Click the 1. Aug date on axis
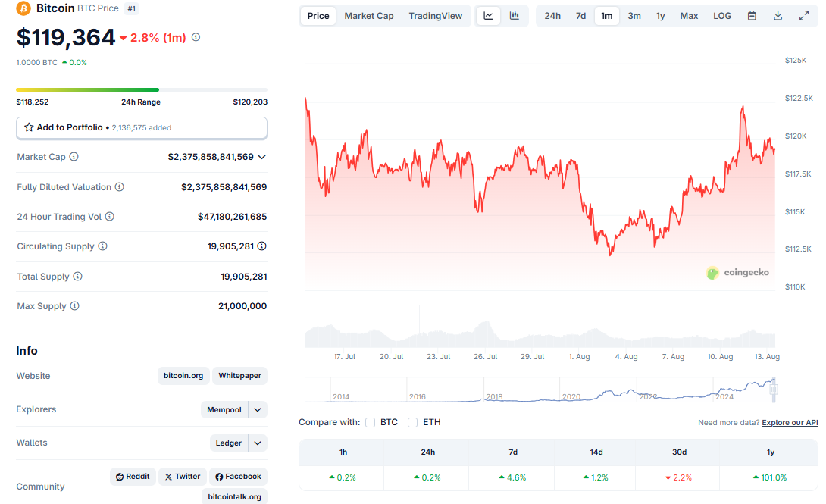 (579, 356)
